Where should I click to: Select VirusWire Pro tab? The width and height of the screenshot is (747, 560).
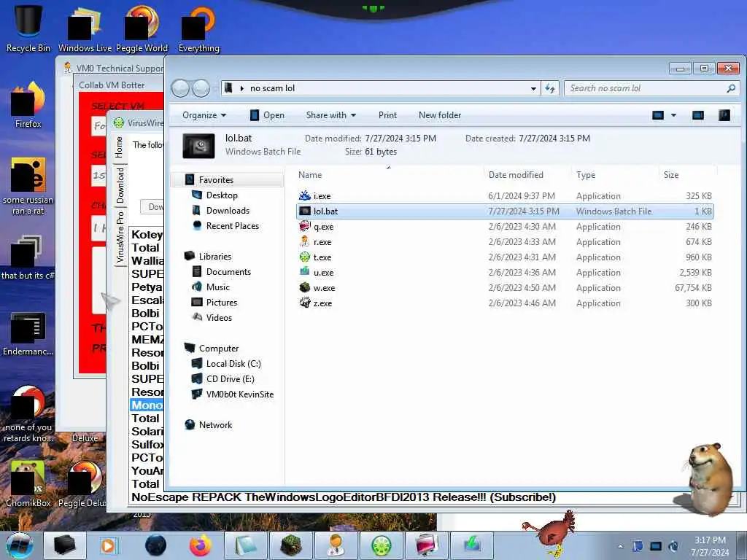click(120, 237)
